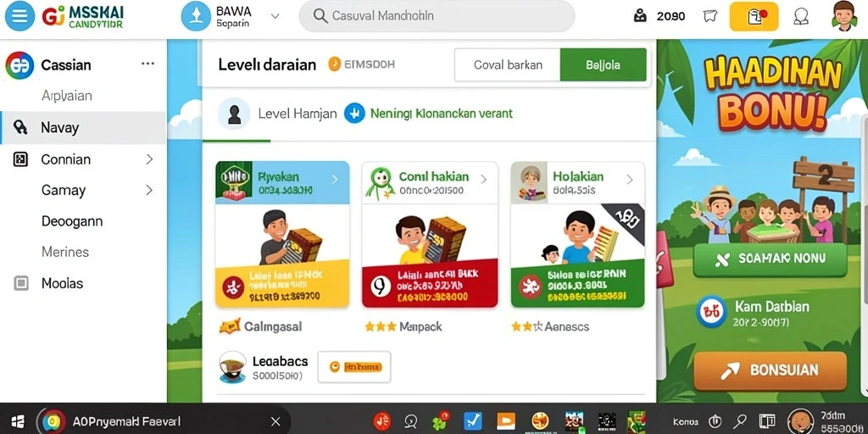Expand the Conil hakian card chevron
This screenshot has width=868, height=434.
tap(483, 180)
